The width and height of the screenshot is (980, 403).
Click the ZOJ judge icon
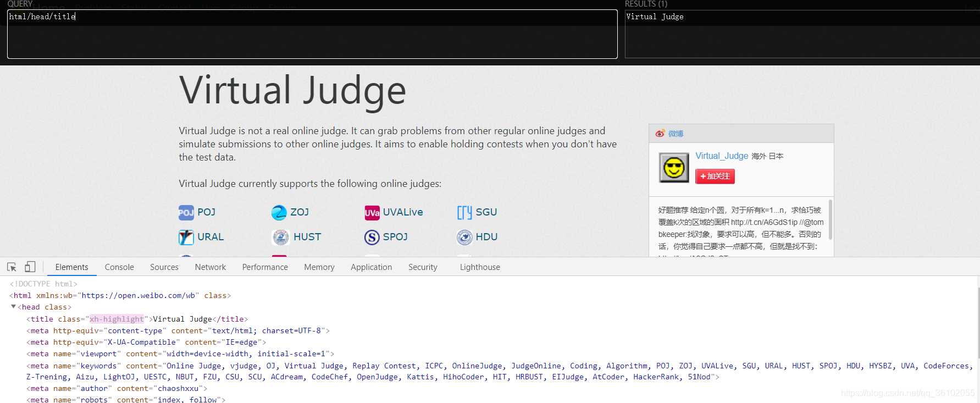point(279,212)
